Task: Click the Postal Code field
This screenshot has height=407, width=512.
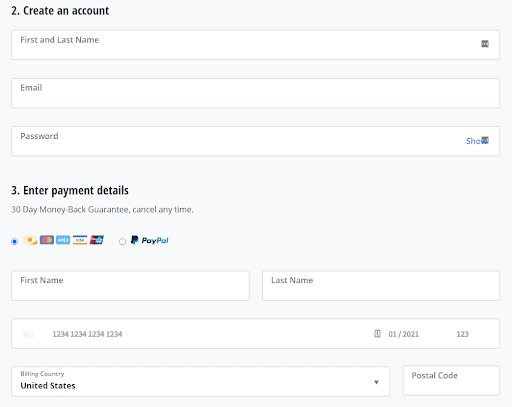Action: pyautogui.click(x=451, y=380)
